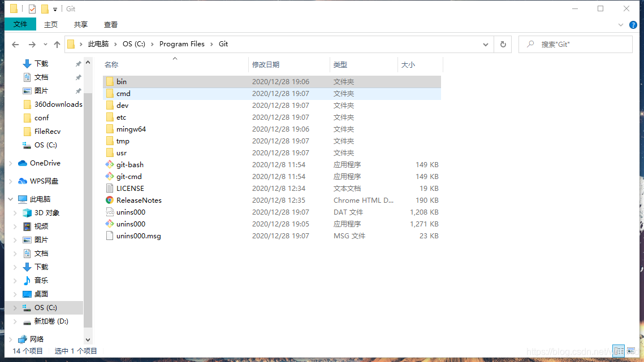644x362 pixels.
Task: Select the tmp folder icon
Action: 110,141
